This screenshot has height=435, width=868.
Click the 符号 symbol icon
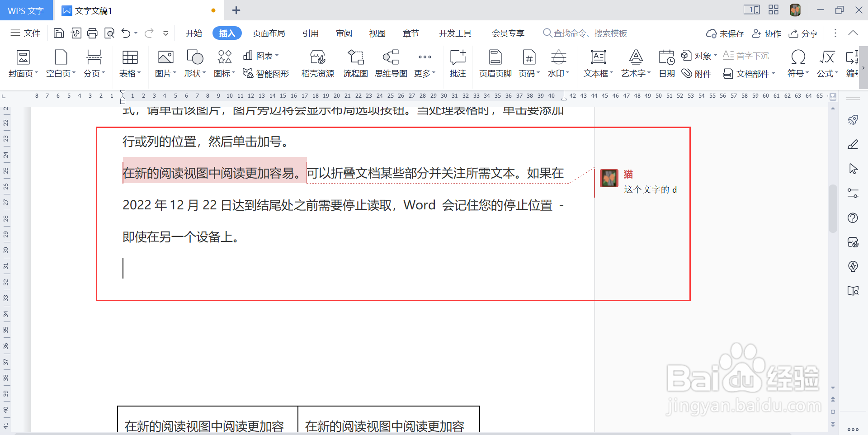coord(798,57)
